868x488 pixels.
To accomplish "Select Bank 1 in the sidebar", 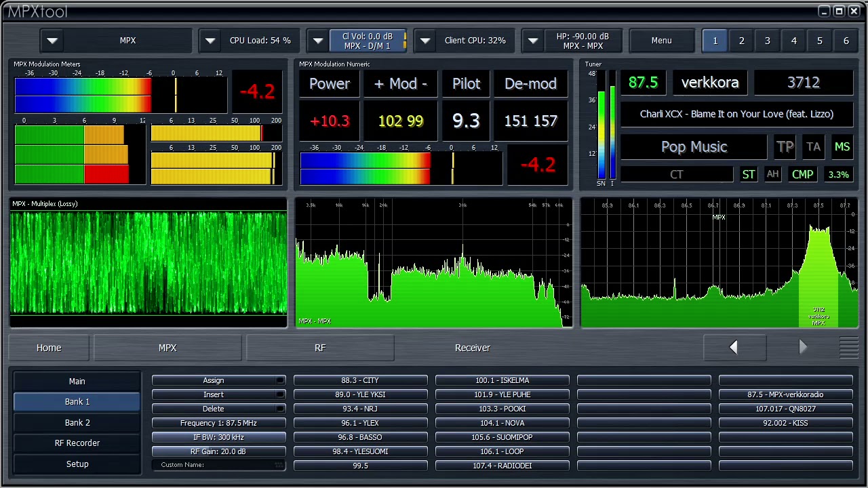I will pyautogui.click(x=77, y=402).
